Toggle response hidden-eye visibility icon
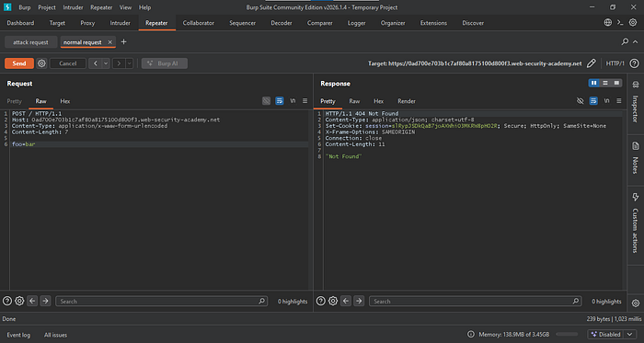 [x=580, y=101]
